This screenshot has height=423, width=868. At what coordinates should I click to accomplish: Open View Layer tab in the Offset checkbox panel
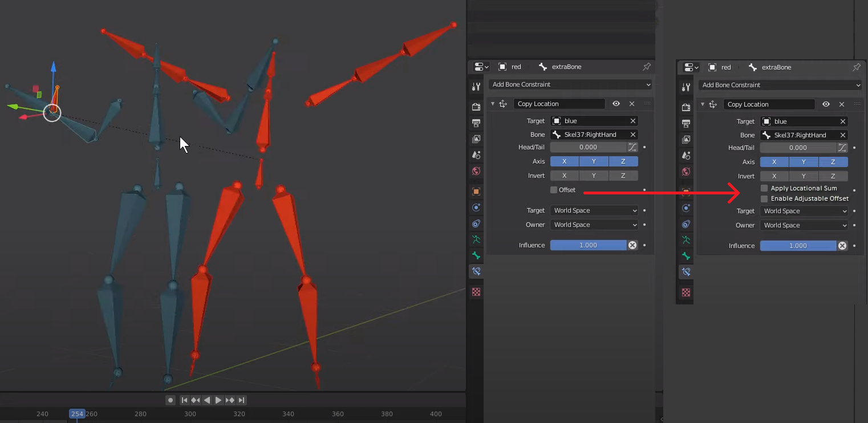coord(476,139)
